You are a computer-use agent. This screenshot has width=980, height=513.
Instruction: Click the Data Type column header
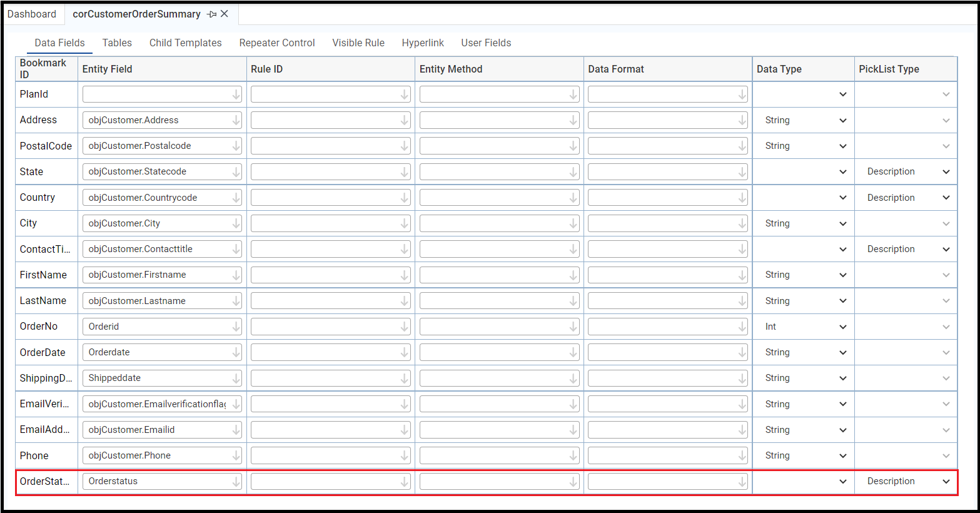click(x=804, y=69)
